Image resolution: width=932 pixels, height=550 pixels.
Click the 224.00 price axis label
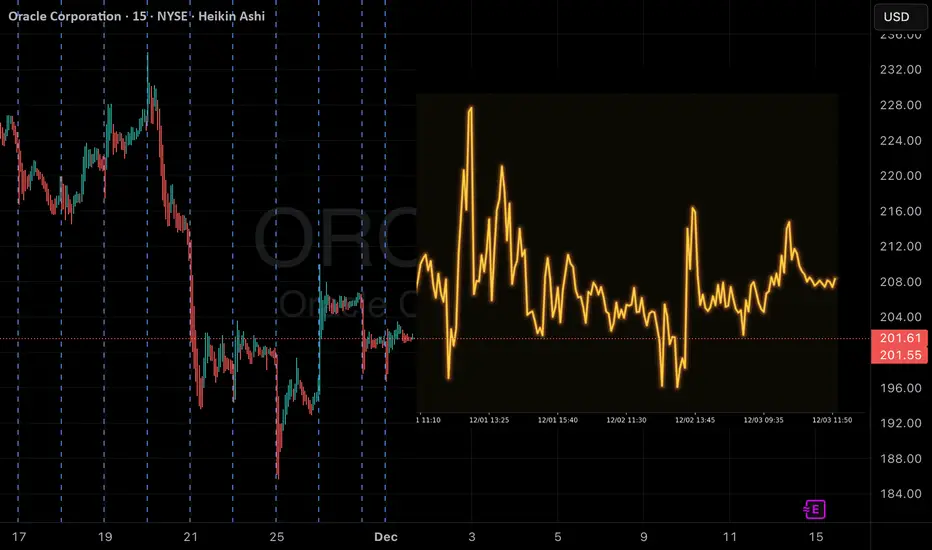[900, 141]
